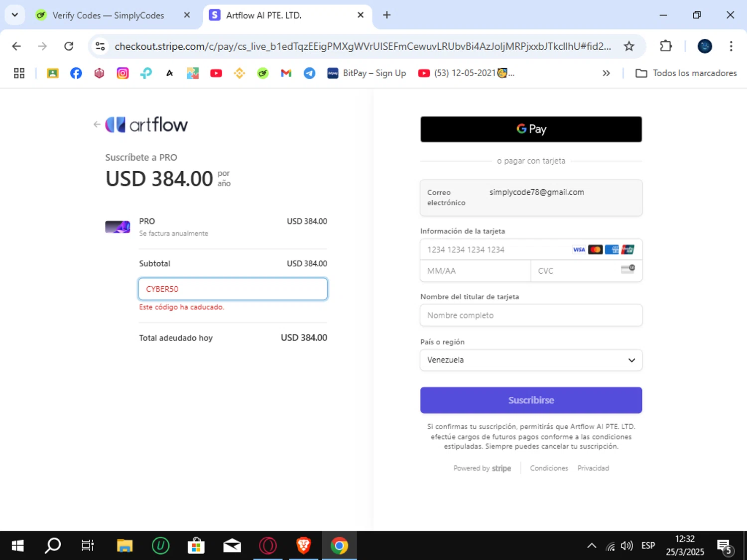
Task: Click the PRO product thumbnail image
Action: (118, 227)
